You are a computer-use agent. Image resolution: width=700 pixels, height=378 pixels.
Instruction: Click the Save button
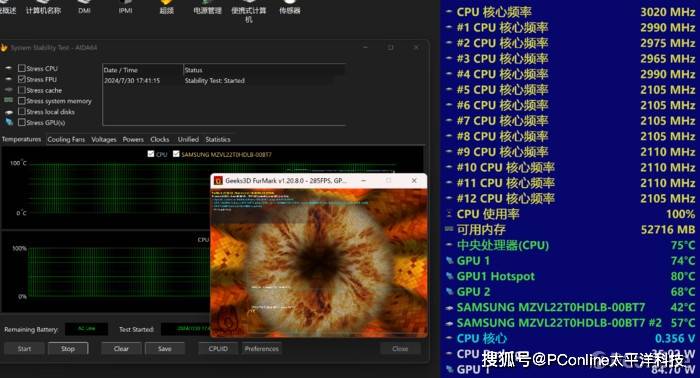(165, 349)
